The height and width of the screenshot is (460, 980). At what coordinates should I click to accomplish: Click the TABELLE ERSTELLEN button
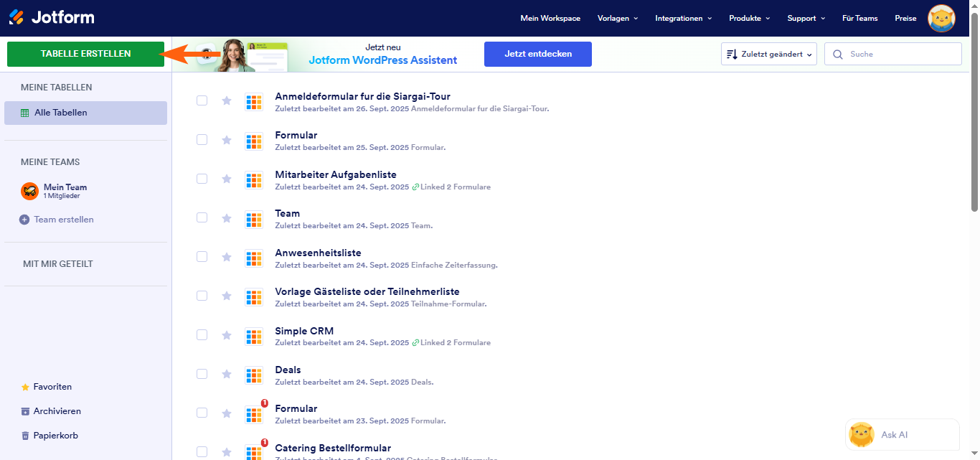(x=85, y=54)
